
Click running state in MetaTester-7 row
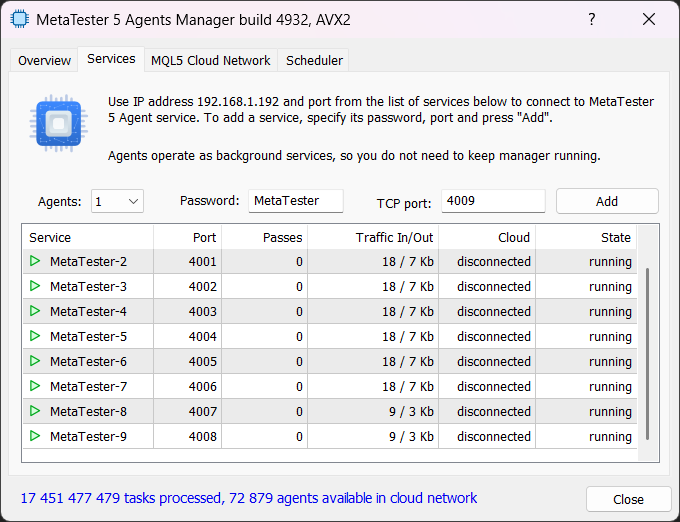[x=610, y=386]
